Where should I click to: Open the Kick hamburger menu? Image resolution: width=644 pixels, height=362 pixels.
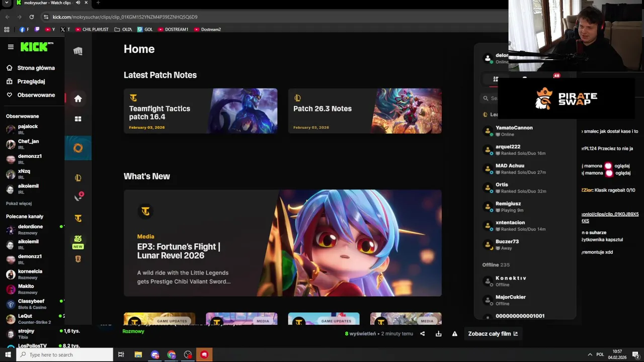[x=11, y=47]
